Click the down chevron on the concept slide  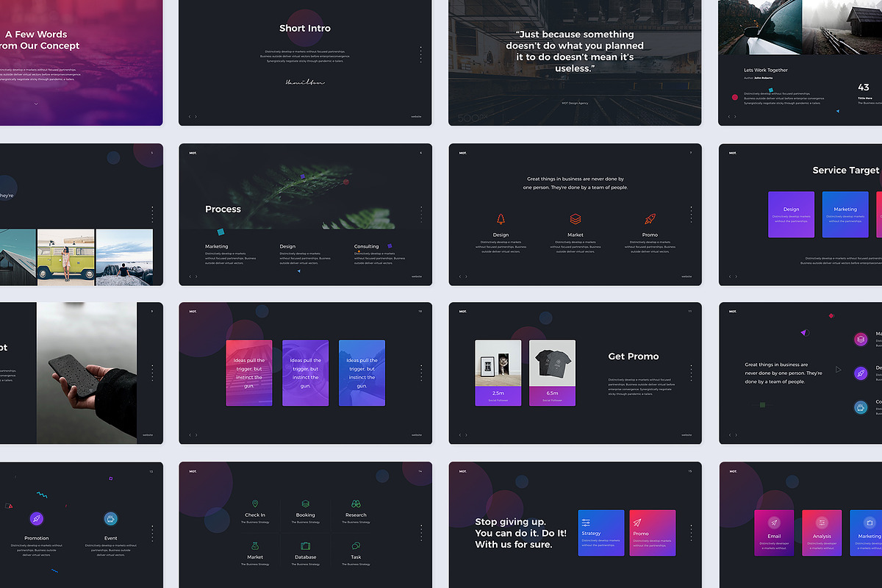[35, 104]
